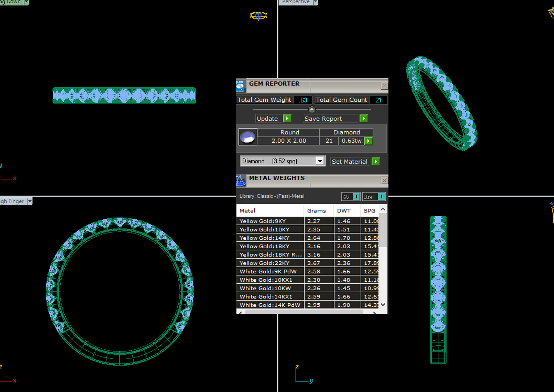Open the Perspective viewport dropdown arrow
The width and height of the screenshot is (554, 392).
pos(315,2)
